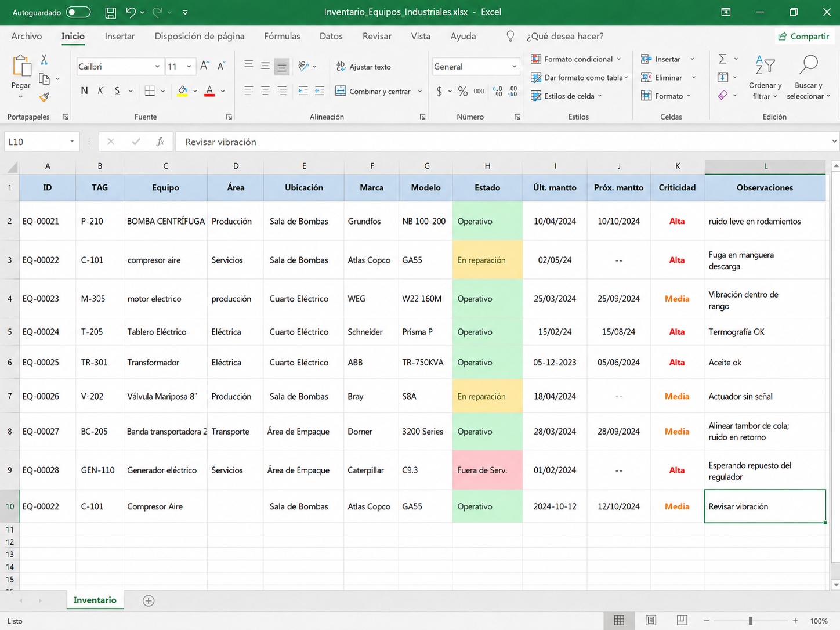This screenshot has width=840, height=630.
Task: Click the Compartir button
Action: coord(804,36)
